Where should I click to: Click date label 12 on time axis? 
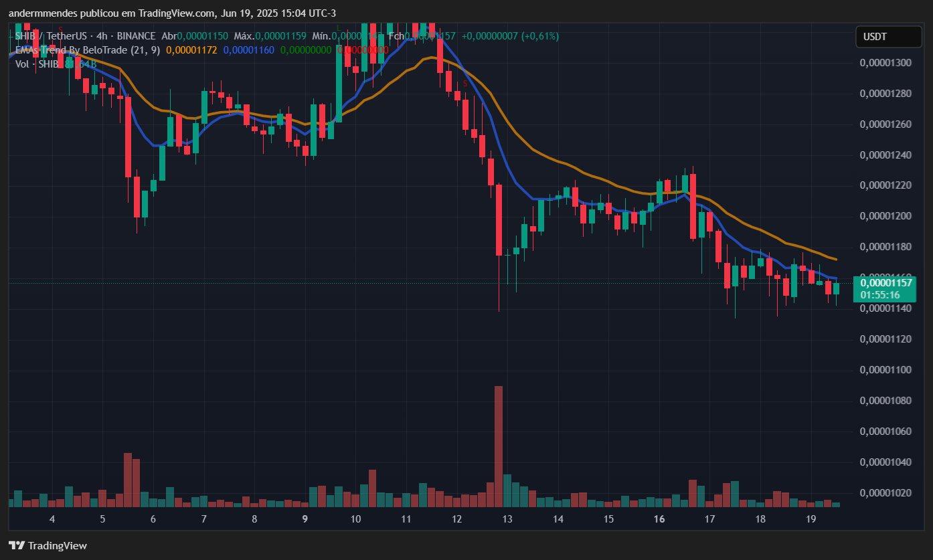click(x=457, y=519)
